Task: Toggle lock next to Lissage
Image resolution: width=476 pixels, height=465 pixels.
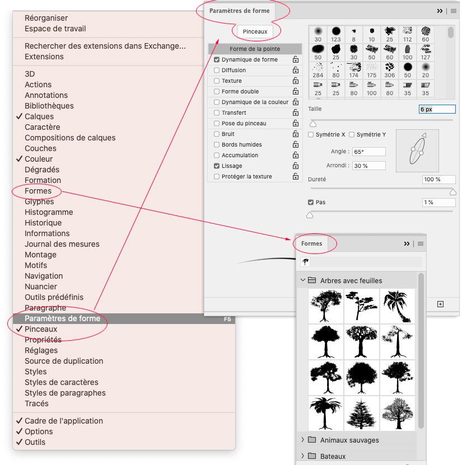Action: (296, 166)
